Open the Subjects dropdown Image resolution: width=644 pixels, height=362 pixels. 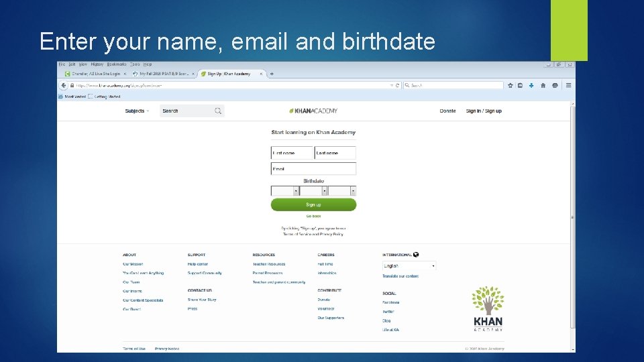[137, 111]
